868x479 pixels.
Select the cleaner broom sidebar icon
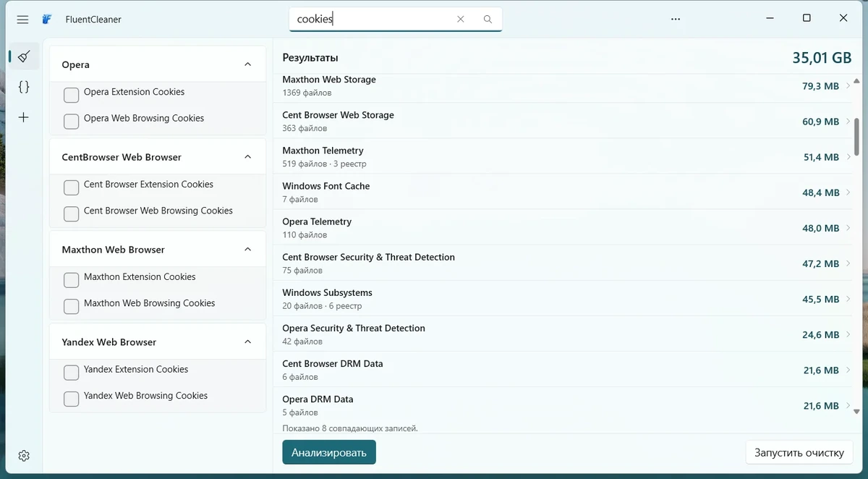(24, 56)
